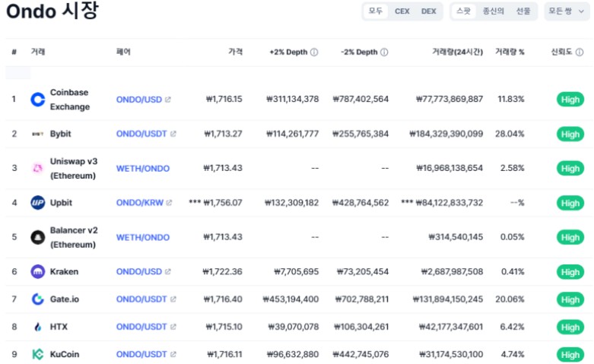Viewport: 594px width, 364px height.
Task: Open the 신뢰도 info icon
Action: pyautogui.click(x=580, y=52)
